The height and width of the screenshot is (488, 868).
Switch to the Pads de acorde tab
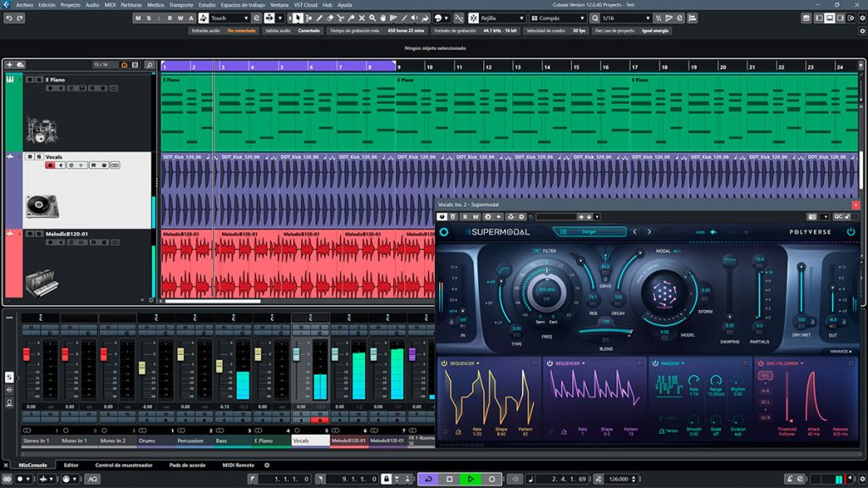(187, 465)
